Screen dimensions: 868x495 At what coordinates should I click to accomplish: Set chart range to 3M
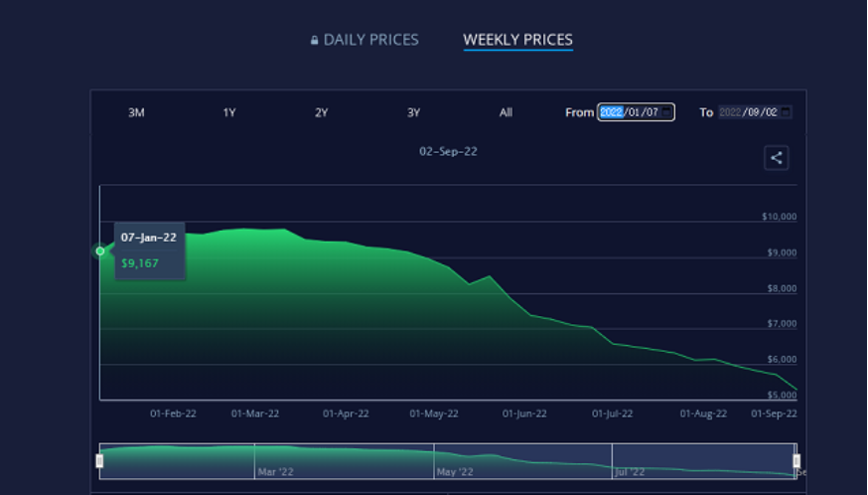[x=136, y=112]
